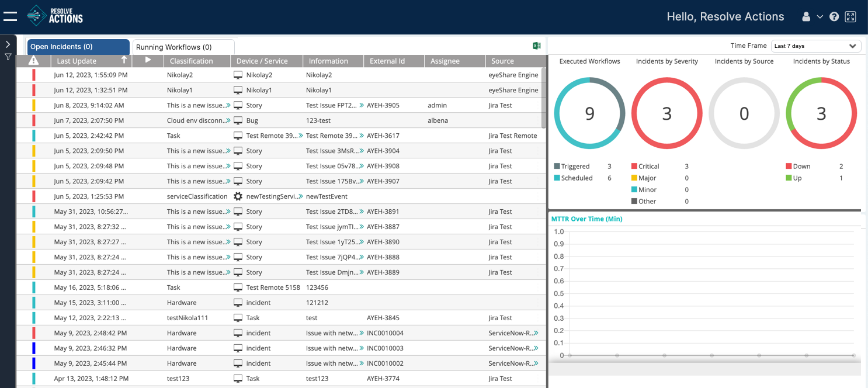
Task: Click the MTTR Over Time (Min) title
Action: (x=587, y=219)
